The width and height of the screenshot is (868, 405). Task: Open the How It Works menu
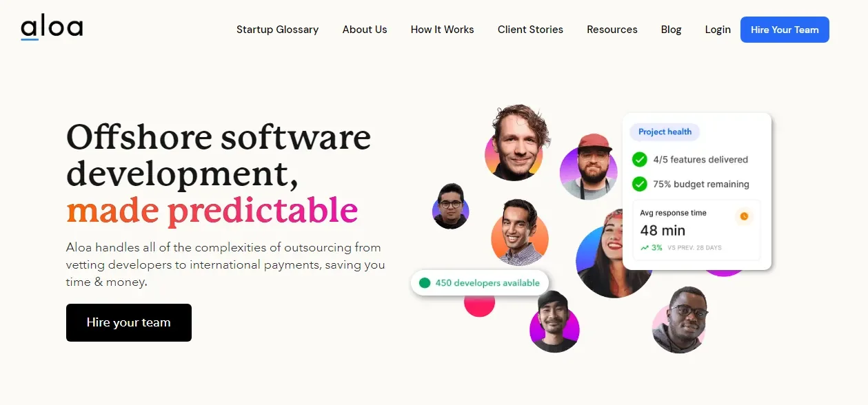[443, 30]
